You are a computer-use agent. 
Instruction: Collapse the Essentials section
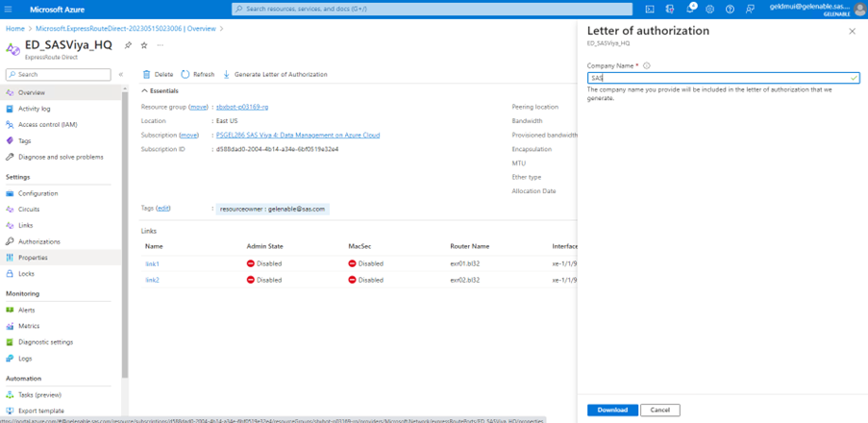point(161,90)
